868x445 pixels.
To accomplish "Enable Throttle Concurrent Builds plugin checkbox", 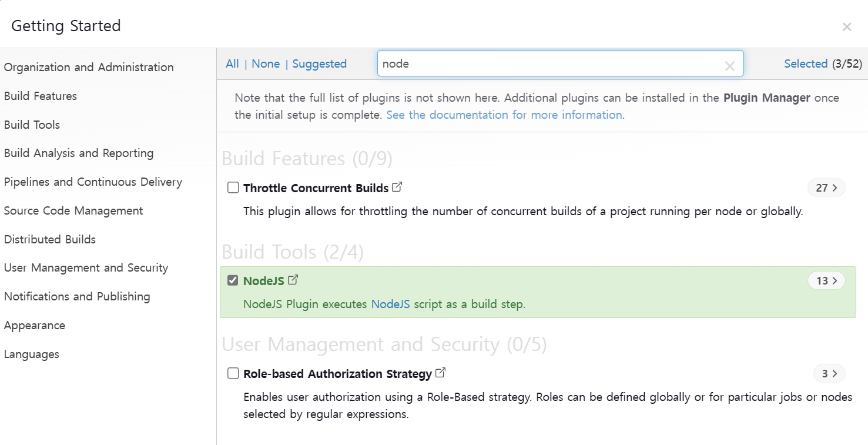I will point(233,188).
